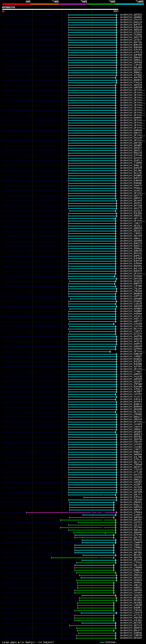This screenshot has width=146, height=644.
Task: Select the UniRef100_Q9FNU8 label
Action: (x=131, y=55)
